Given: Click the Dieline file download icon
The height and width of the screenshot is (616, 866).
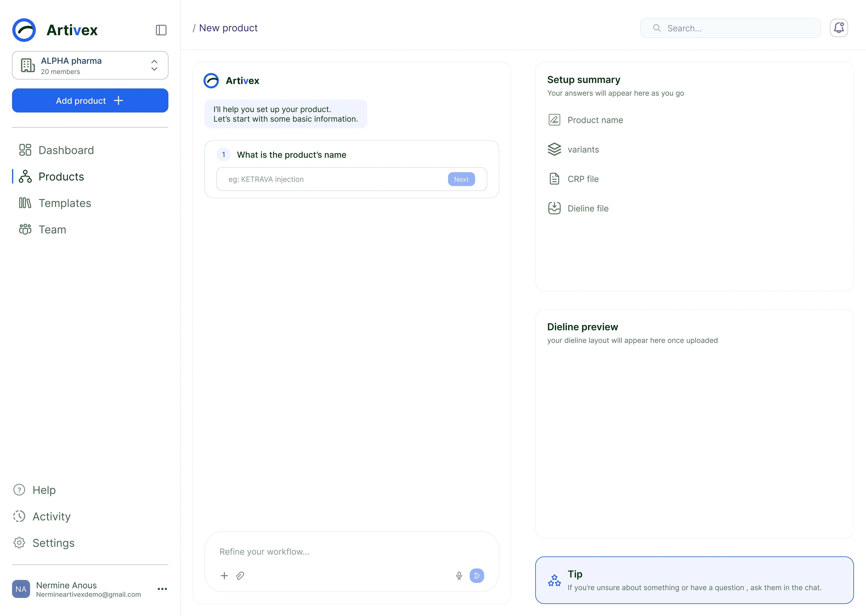Looking at the screenshot, I should [554, 208].
